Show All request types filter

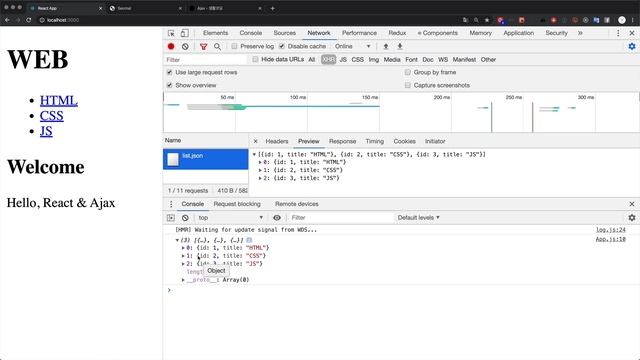(312, 60)
